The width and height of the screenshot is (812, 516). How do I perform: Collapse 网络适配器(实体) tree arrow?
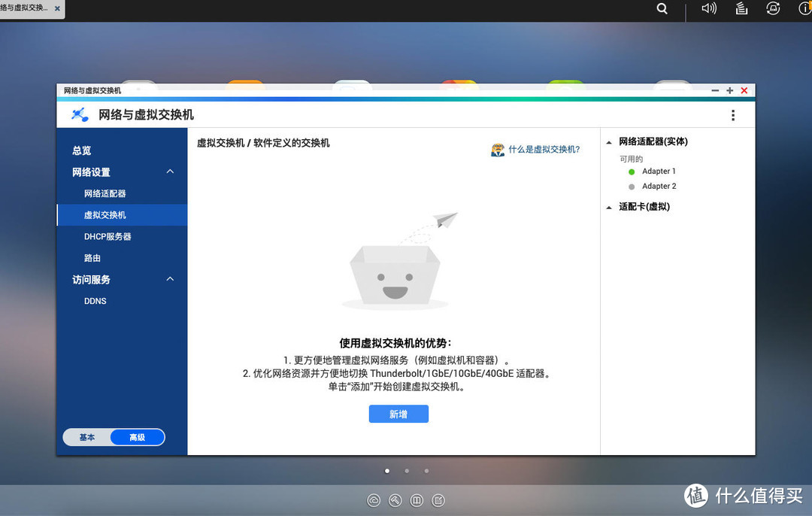[609, 142]
